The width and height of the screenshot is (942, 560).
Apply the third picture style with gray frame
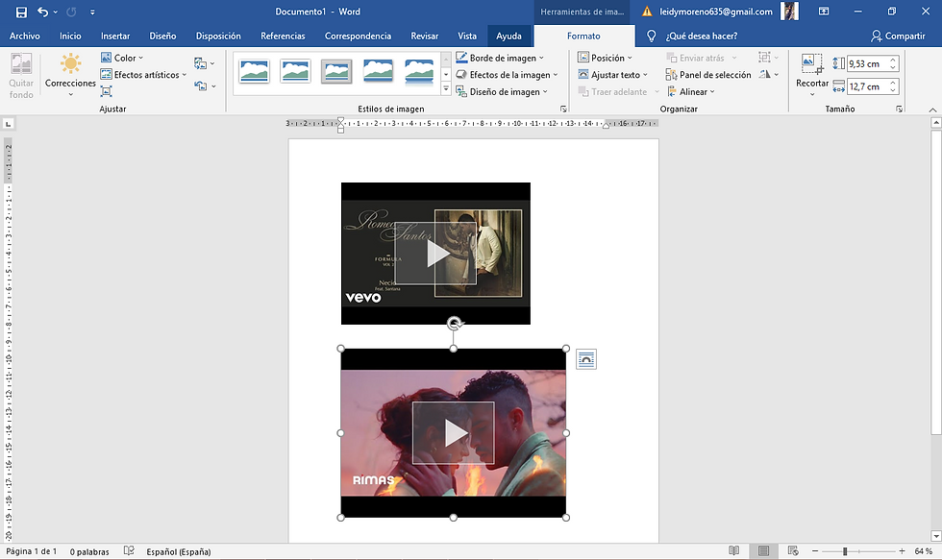pyautogui.click(x=336, y=71)
